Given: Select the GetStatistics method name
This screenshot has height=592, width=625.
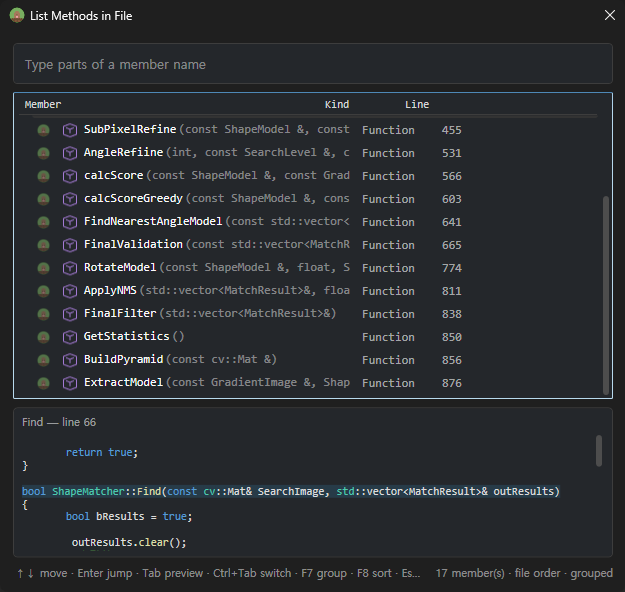Looking at the screenshot, I should pyautogui.click(x=126, y=336).
